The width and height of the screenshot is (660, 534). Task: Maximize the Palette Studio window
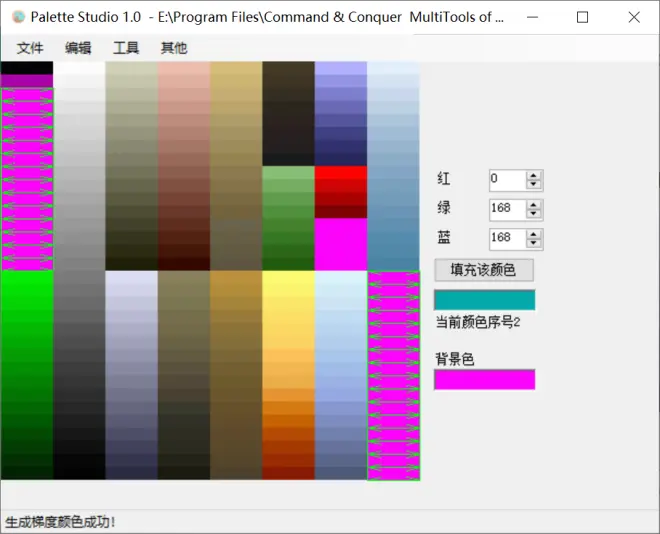[583, 17]
